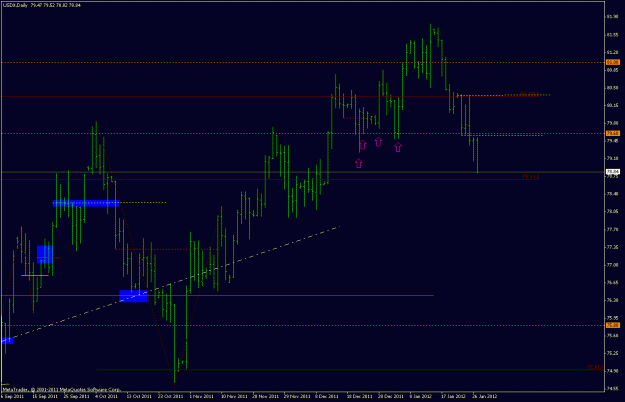Image resolution: width=625 pixels, height=402 pixels.
Task: Select the blue rectangle on the 76.40 horizontal line
Action: (133, 296)
